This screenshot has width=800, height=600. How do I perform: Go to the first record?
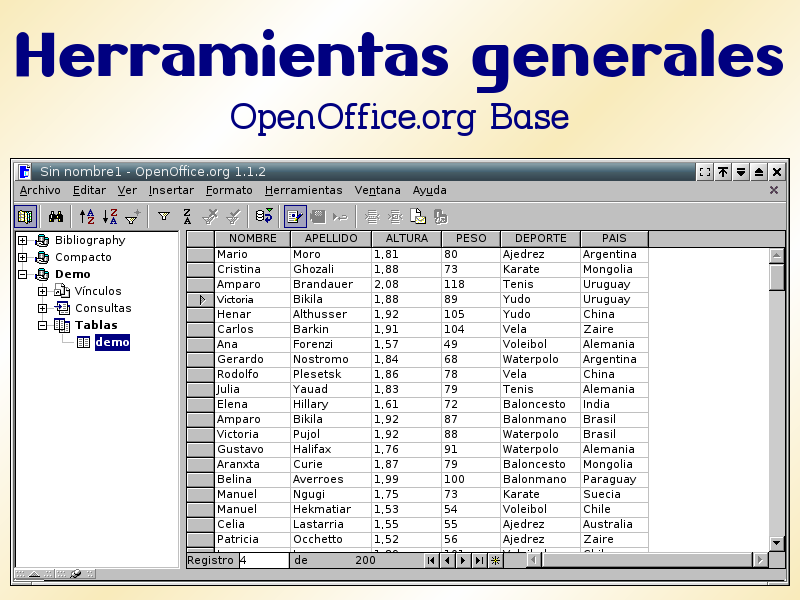[431, 561]
